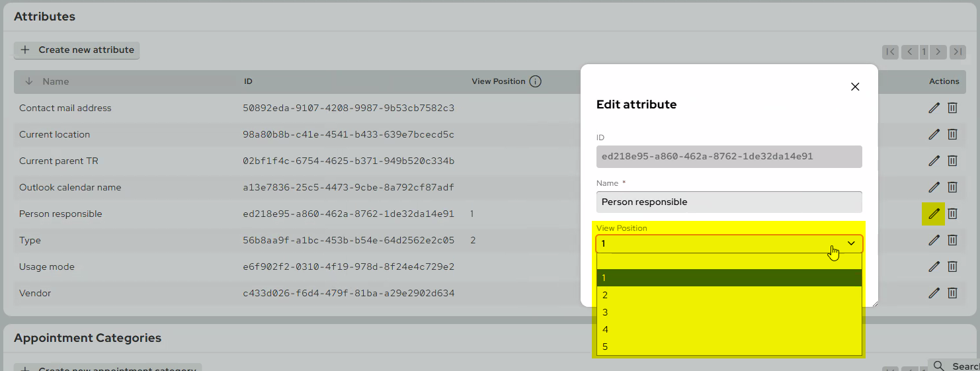Click Type row name in table
980x371 pixels.
tap(30, 240)
